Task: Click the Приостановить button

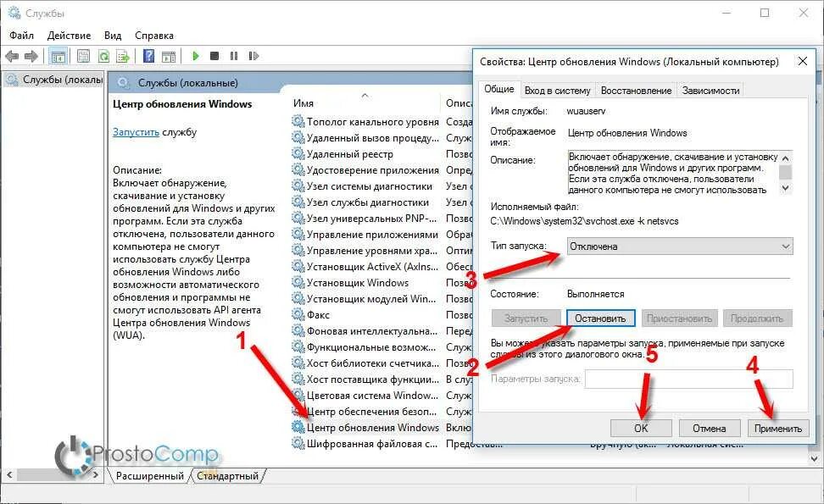Action: 679,318
